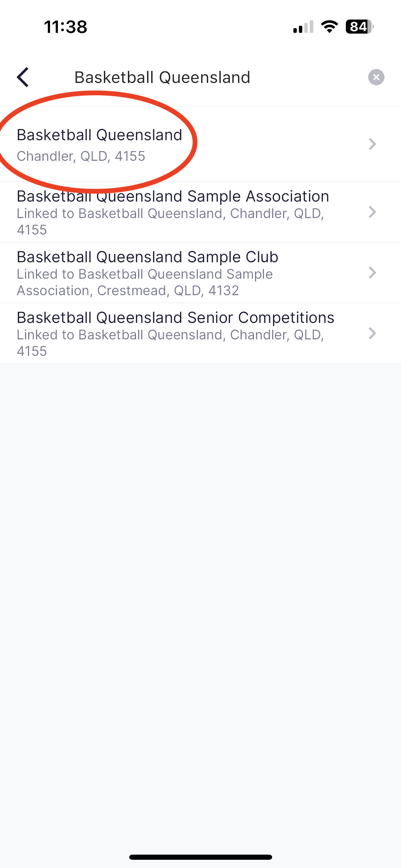Tap the Sample Association linked-to subtitle
The width and height of the screenshot is (401, 868).
170,221
